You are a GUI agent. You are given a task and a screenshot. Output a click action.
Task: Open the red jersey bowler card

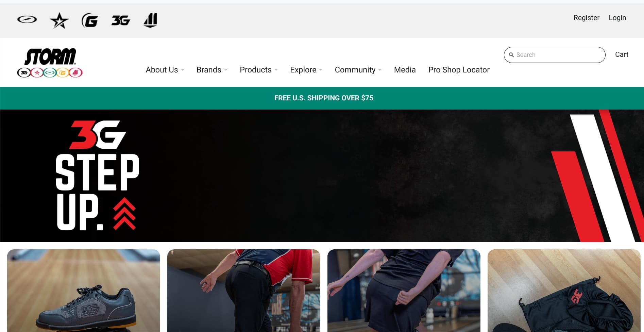(244, 291)
